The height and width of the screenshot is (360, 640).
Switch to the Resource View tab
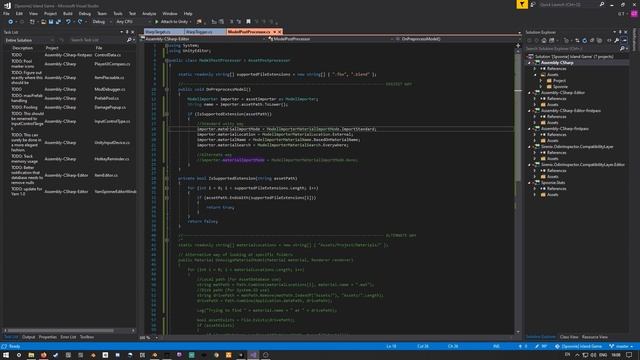tap(595, 337)
